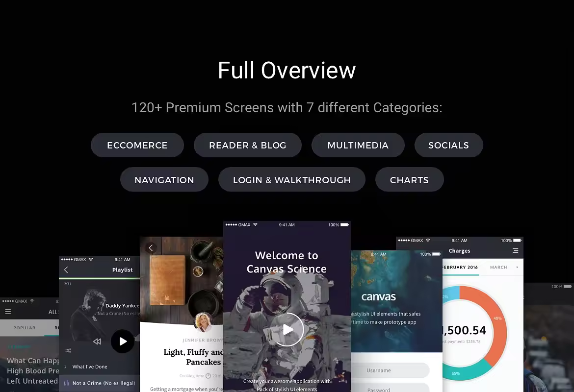Open hamburger menu on Charges screen
574x392 pixels.
click(x=516, y=251)
